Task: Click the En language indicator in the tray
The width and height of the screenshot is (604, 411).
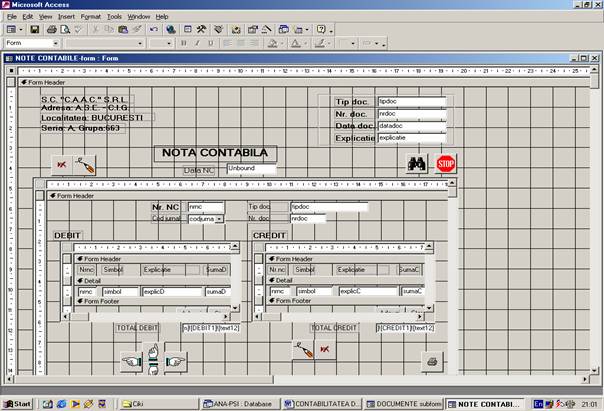Action: [538, 404]
